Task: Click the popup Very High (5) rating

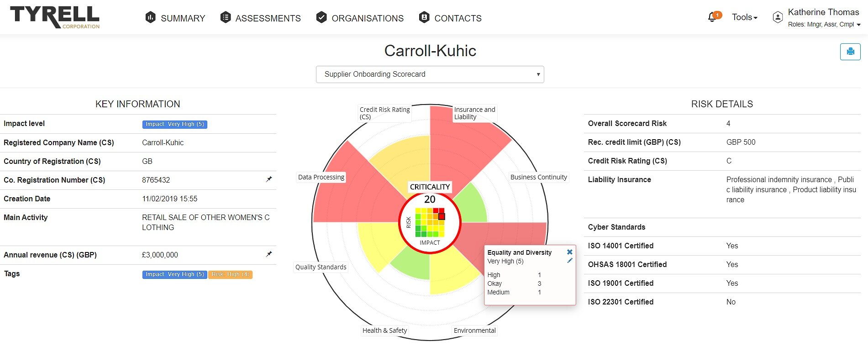Action: [505, 261]
